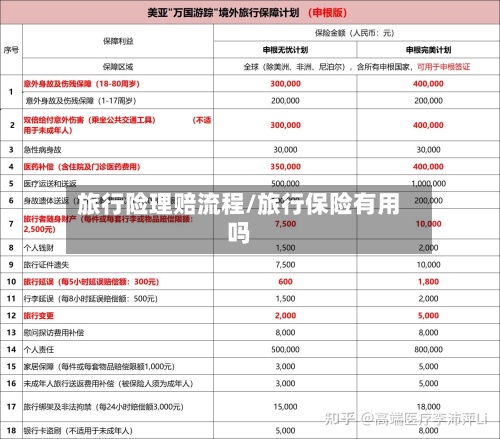Select the 保障利益 header cell
Viewport: 500px width, 439px height.
[118, 41]
